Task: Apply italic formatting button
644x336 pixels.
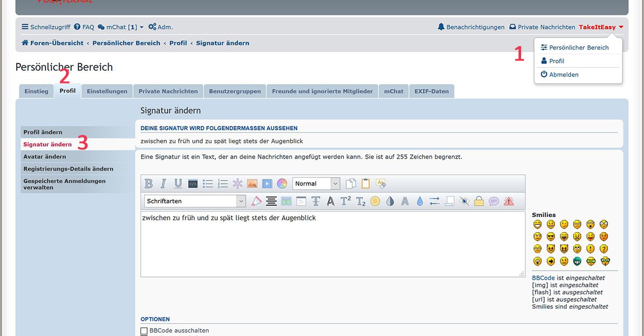Action: (164, 184)
